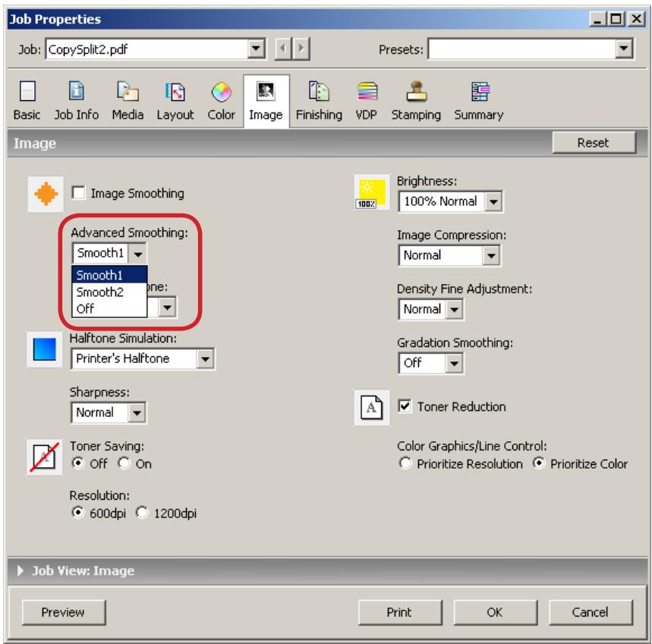Image resolution: width=652 pixels, height=644 pixels.
Task: Open the Density Fine Adjustment dropdown
Action: coord(431,310)
